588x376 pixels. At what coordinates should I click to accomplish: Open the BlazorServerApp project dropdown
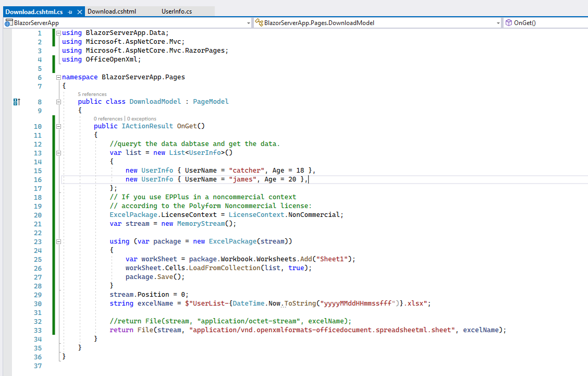point(248,23)
